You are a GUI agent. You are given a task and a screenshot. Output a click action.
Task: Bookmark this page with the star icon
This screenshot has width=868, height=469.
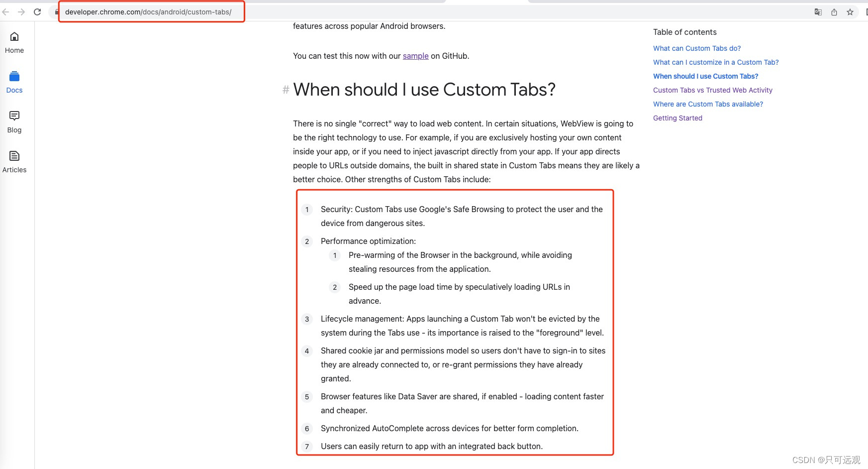(850, 12)
